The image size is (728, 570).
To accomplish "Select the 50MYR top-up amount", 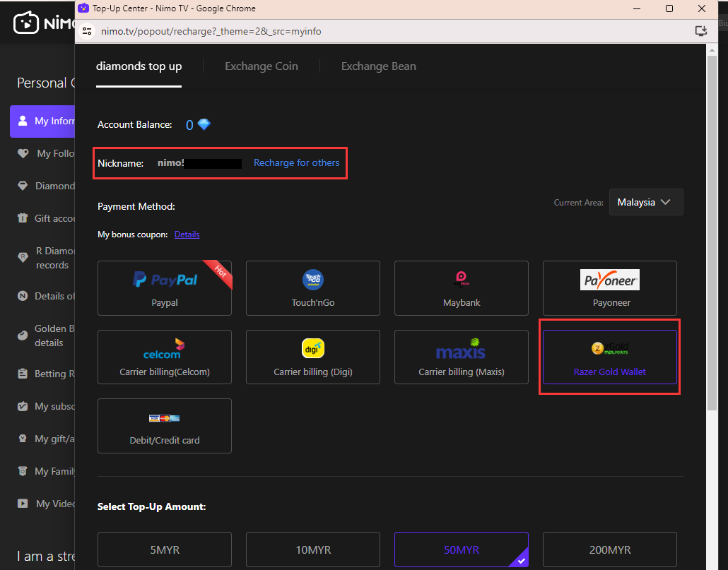I will tap(462, 550).
